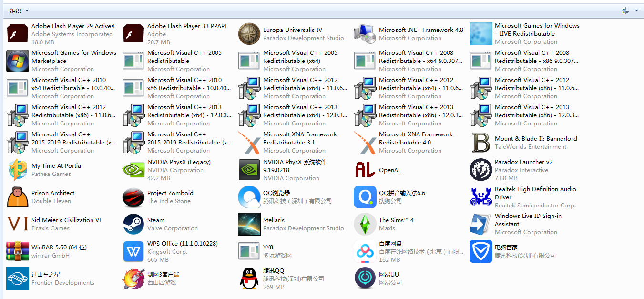Click Microsoft XNA Framework Redistributable 4.0 icon
Viewport: 644px width, 299px height.
tap(365, 143)
